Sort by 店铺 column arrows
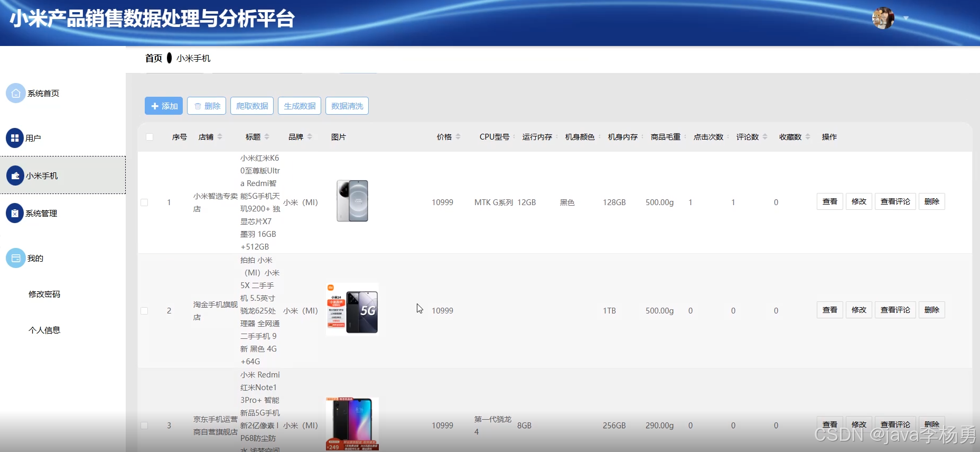This screenshot has height=452, width=980. point(220,137)
